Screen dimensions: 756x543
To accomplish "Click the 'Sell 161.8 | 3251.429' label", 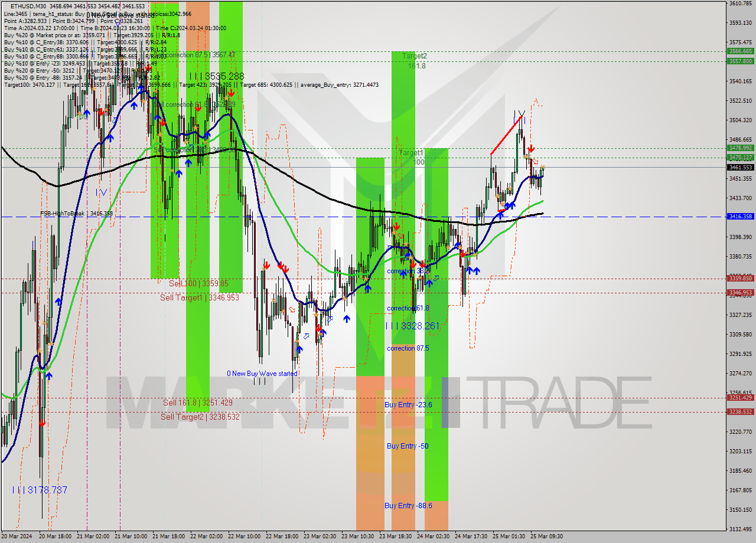I will coord(198,403).
